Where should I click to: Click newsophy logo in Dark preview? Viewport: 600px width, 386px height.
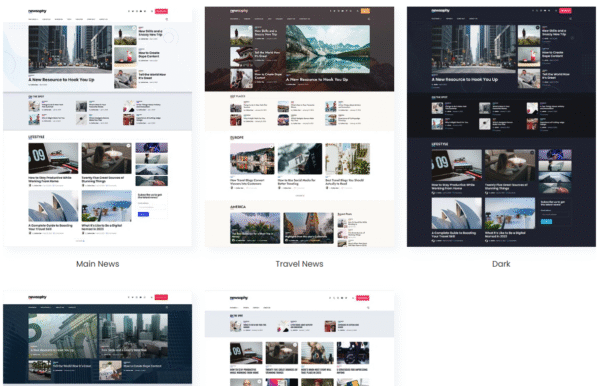coord(440,11)
